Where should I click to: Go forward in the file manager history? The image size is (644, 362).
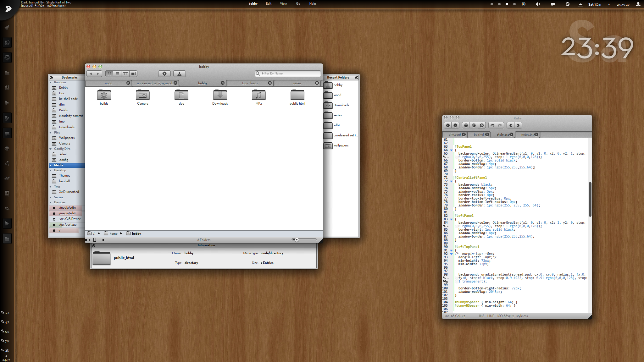pos(98,74)
